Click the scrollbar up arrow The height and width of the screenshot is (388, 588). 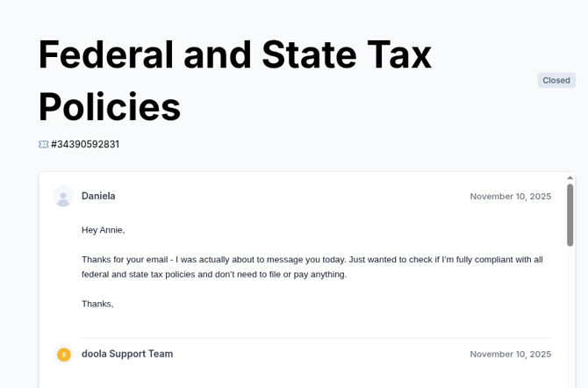(570, 178)
